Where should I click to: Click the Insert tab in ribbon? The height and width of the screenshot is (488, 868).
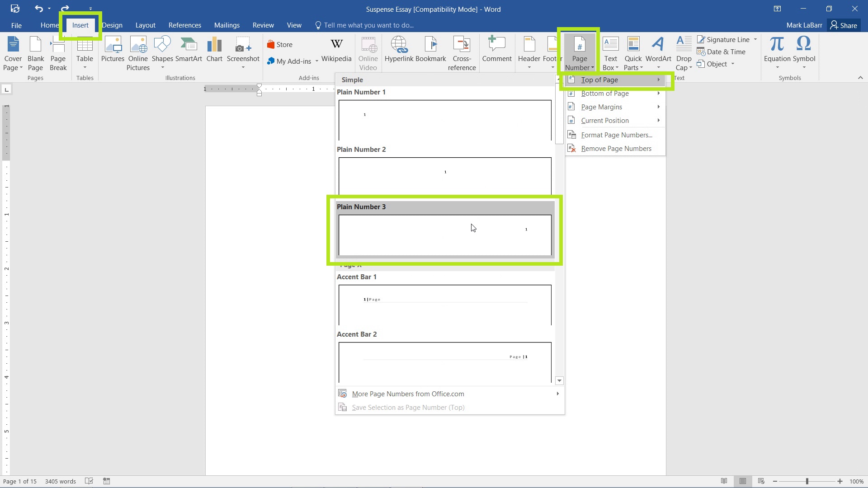(x=80, y=25)
